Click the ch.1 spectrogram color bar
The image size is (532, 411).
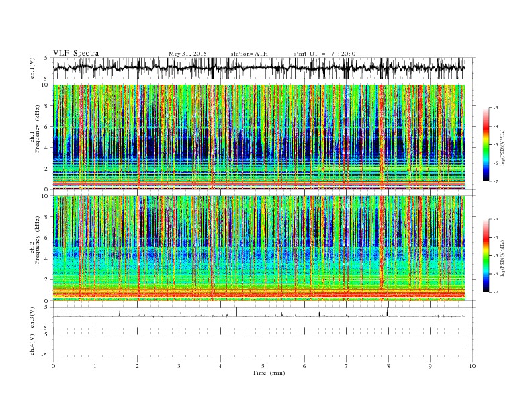point(486,144)
